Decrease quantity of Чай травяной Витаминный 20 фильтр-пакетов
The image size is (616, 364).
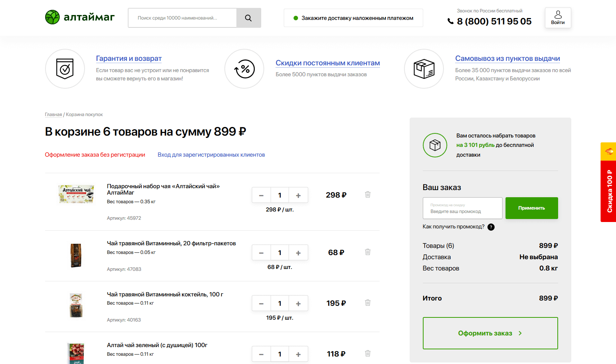[261, 253]
